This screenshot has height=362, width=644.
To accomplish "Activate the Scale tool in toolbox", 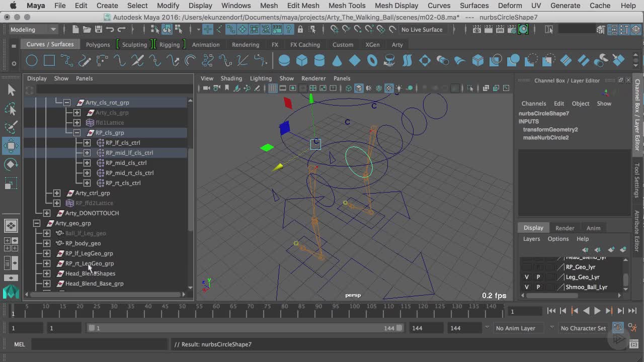I will coord(11,184).
